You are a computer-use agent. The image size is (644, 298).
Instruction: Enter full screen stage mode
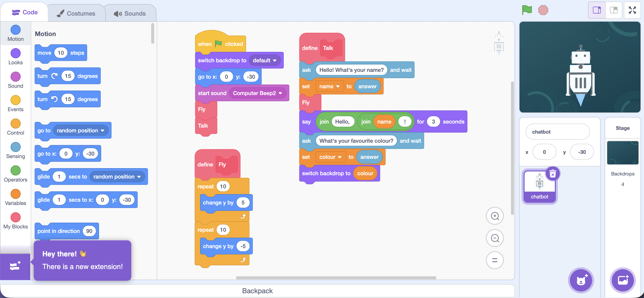(x=632, y=10)
